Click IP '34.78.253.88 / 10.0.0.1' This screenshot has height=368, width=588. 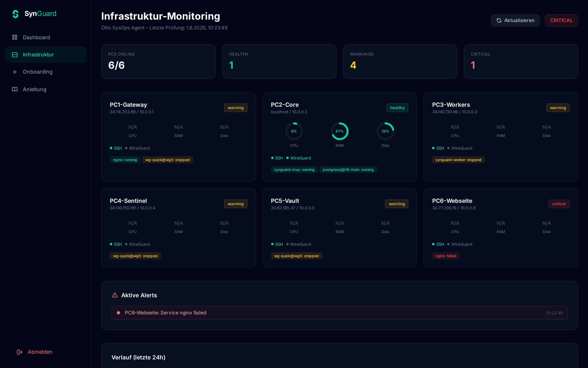click(x=132, y=112)
